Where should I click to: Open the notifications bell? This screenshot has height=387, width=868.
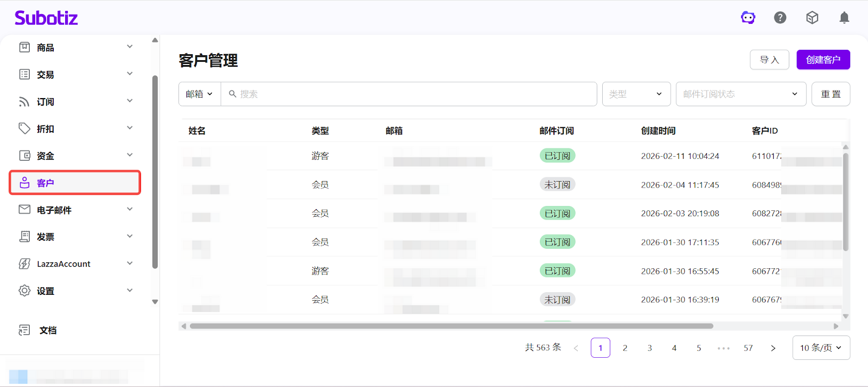point(844,18)
